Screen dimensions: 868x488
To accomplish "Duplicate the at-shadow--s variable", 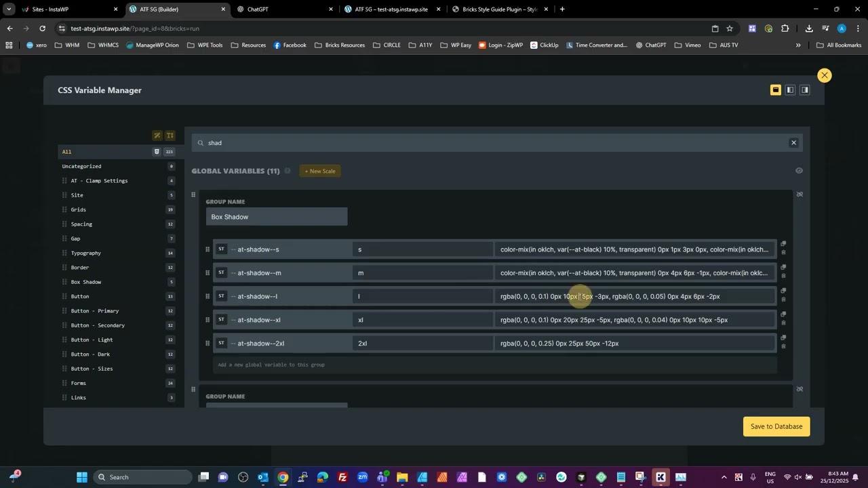I will (783, 244).
